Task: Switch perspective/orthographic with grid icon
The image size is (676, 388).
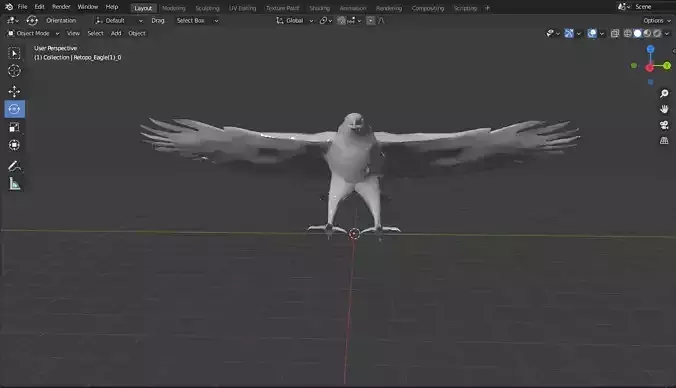Action: [664, 141]
